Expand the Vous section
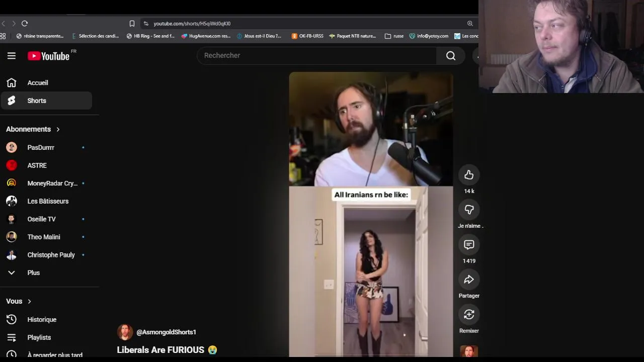The image size is (644, 362). pos(19,301)
